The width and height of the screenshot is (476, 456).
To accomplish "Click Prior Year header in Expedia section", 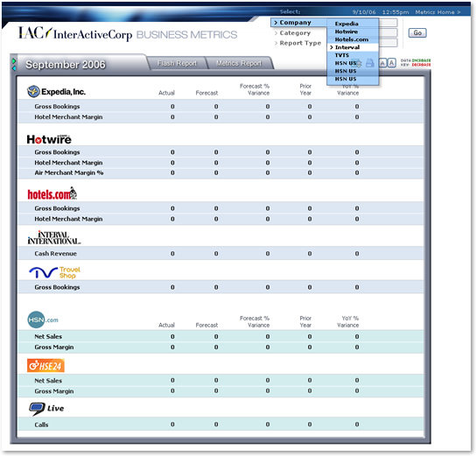I will [x=305, y=89].
